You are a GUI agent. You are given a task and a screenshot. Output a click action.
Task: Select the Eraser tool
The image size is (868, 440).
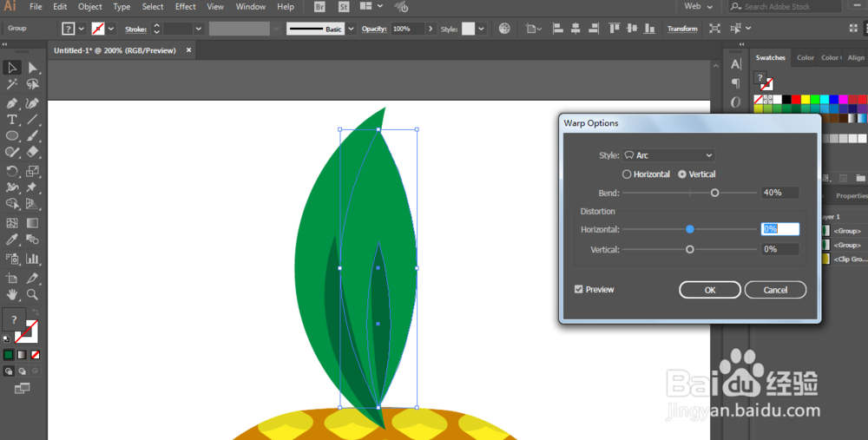[x=33, y=152]
